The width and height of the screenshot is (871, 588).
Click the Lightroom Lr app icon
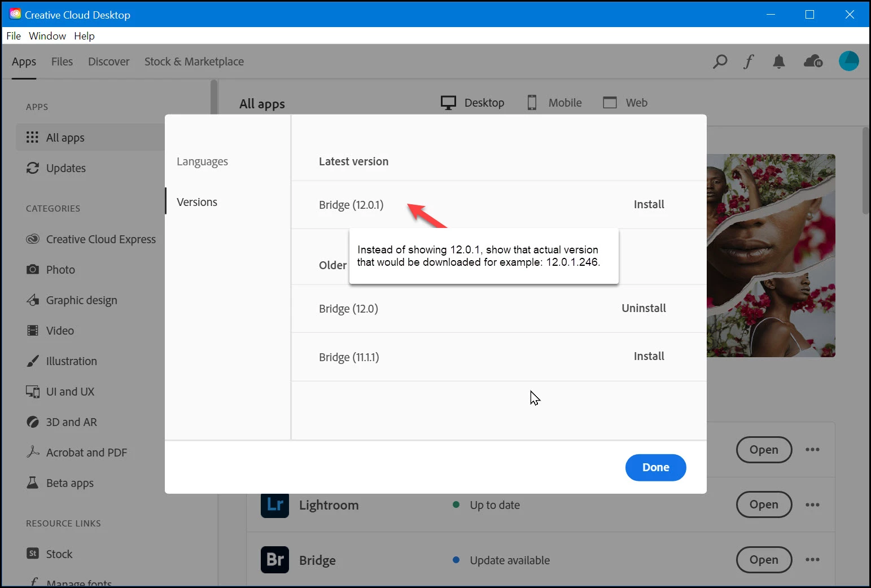click(x=275, y=504)
